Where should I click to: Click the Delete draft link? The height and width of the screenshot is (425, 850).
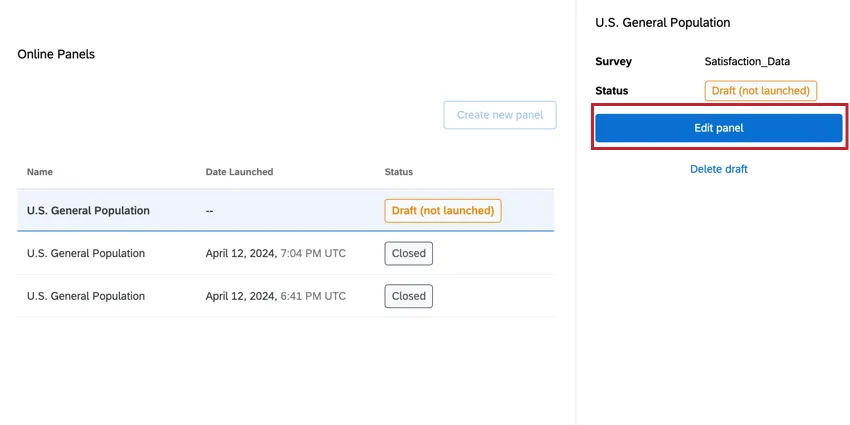coord(718,169)
